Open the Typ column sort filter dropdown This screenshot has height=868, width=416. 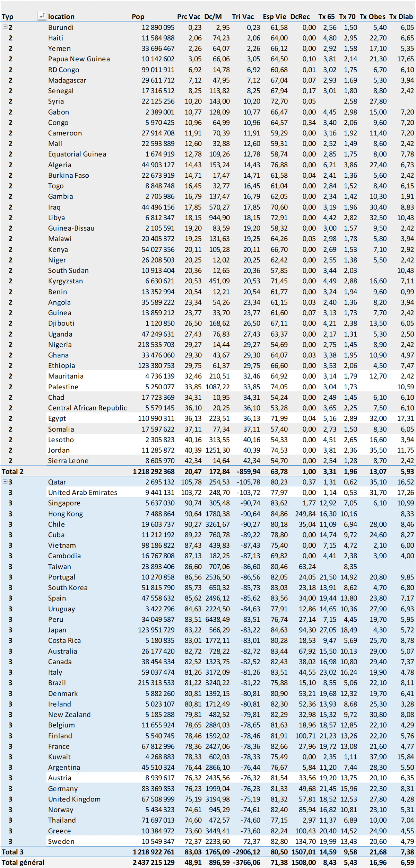pos(42,16)
